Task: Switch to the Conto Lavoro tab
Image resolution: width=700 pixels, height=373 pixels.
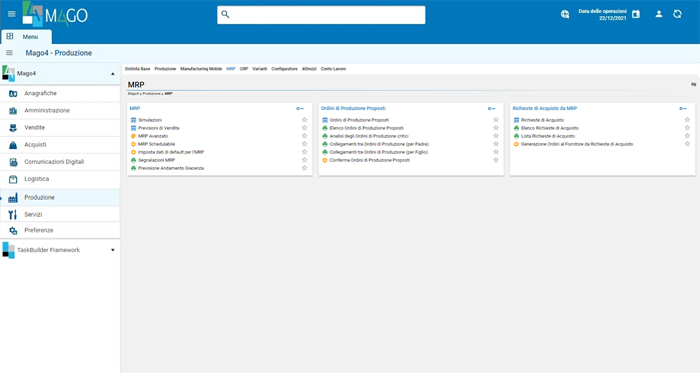Action: click(x=333, y=69)
